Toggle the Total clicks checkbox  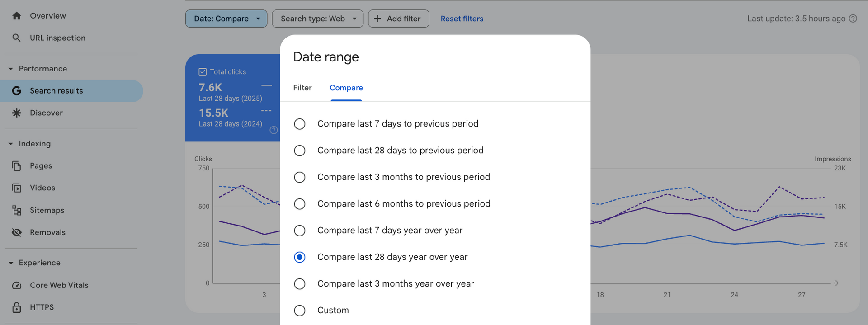(203, 72)
